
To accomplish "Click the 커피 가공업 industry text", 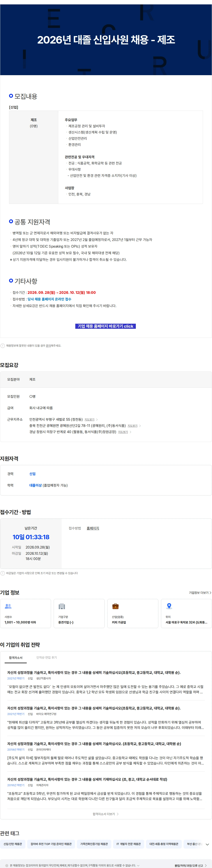I will point(119,622).
